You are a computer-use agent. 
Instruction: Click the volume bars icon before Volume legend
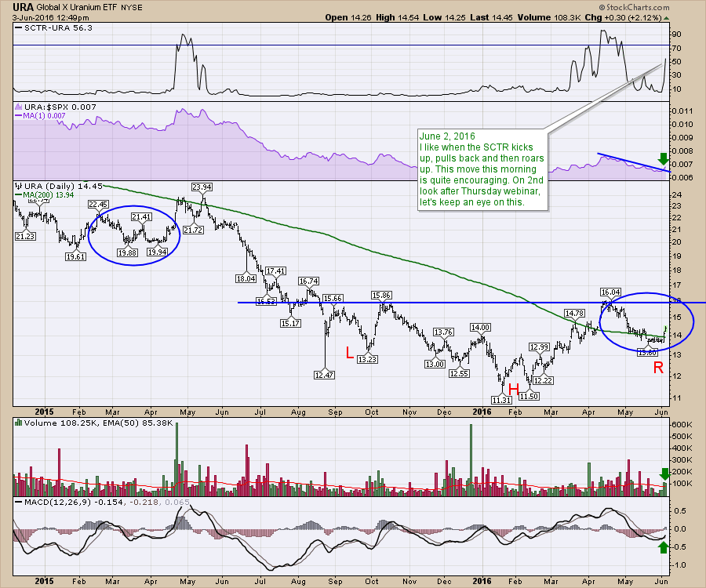coord(19,423)
